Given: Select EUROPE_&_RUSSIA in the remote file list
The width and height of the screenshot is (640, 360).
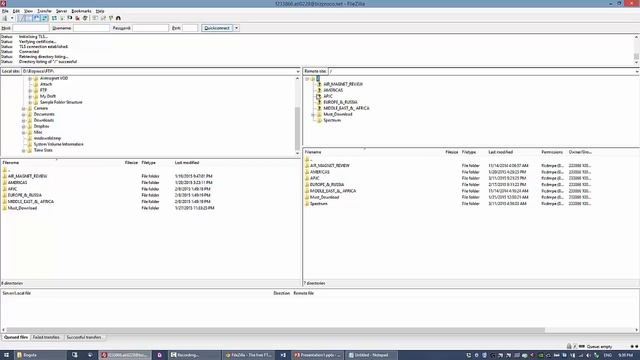Looking at the screenshot, I should coord(327,185).
